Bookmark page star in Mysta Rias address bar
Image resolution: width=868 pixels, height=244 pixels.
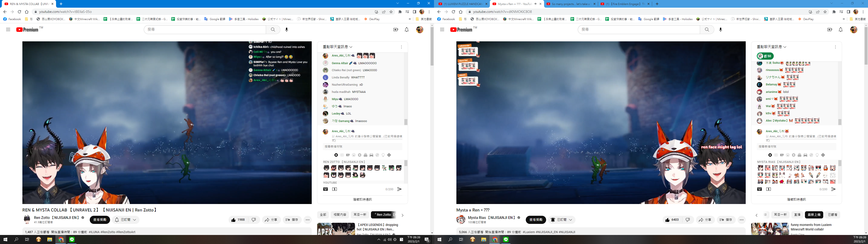click(825, 12)
